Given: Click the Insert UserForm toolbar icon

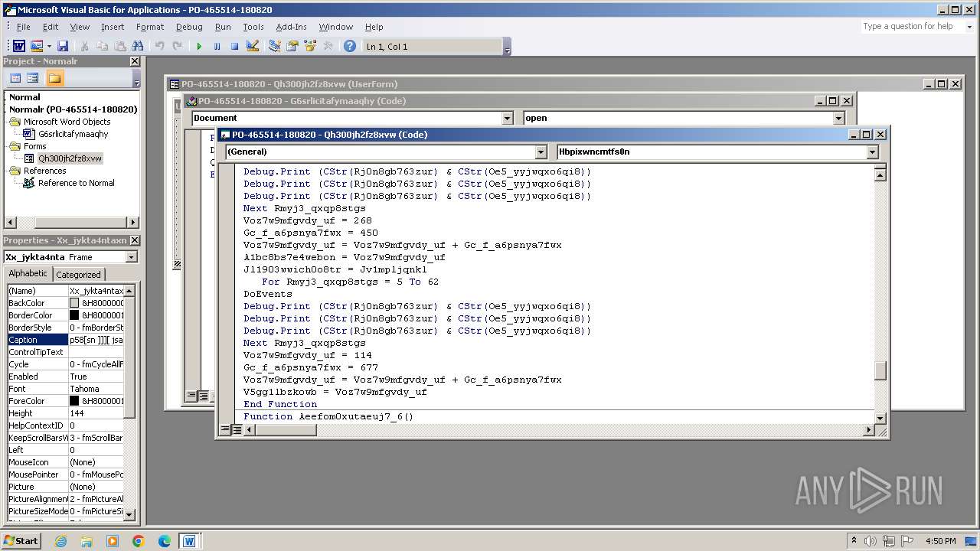Looking at the screenshot, I should point(36,47).
